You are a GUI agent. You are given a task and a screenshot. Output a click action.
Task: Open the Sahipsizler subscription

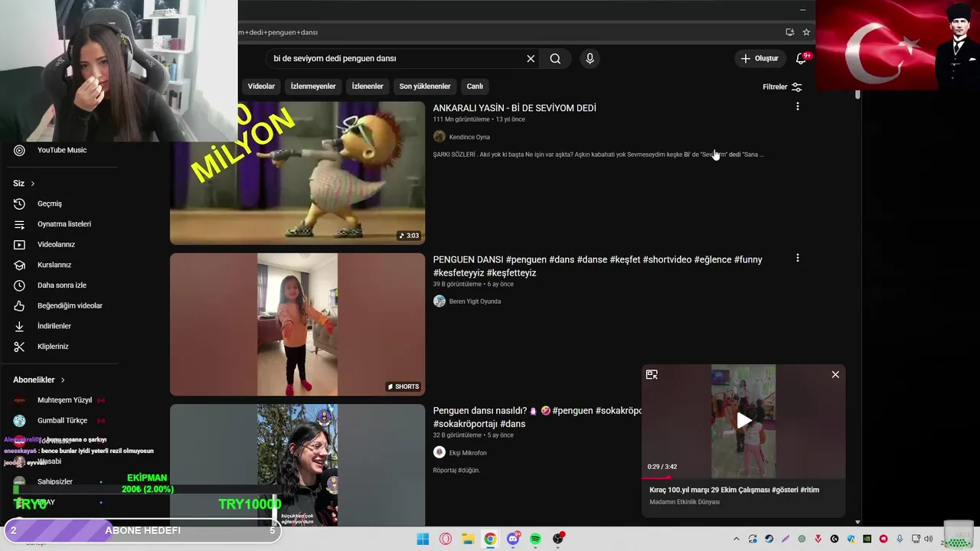click(x=55, y=482)
